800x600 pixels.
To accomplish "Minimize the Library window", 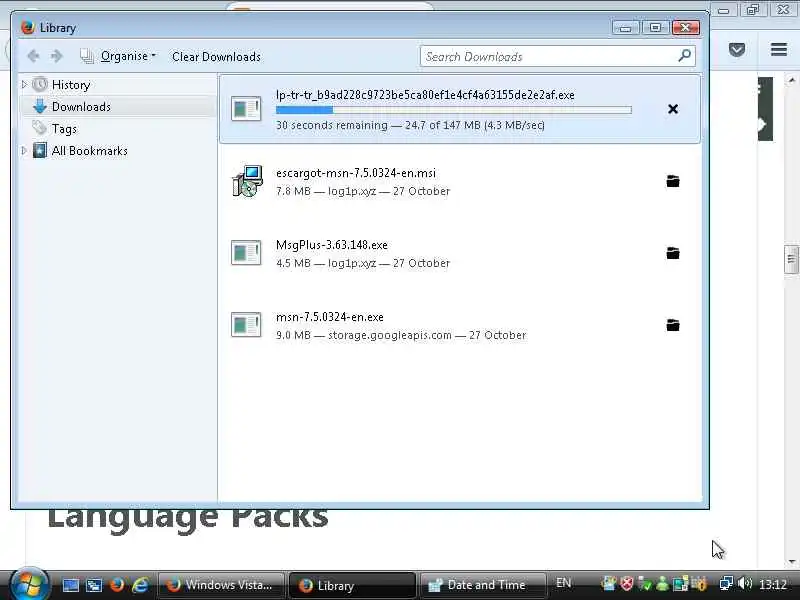I will tap(626, 28).
